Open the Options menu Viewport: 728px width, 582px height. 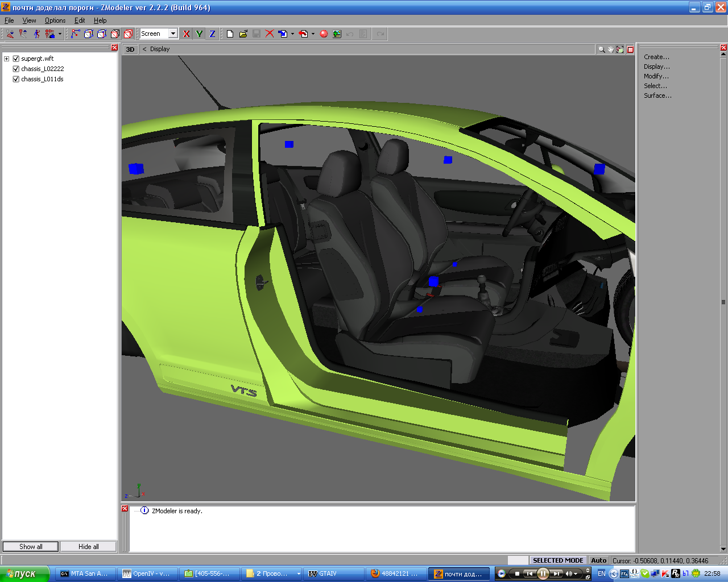(x=55, y=20)
